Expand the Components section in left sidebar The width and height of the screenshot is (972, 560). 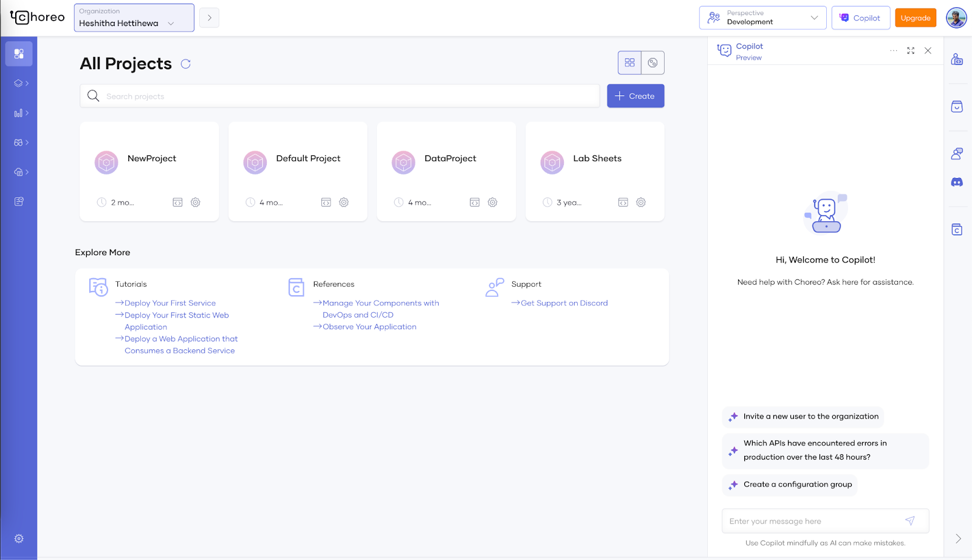click(x=18, y=83)
